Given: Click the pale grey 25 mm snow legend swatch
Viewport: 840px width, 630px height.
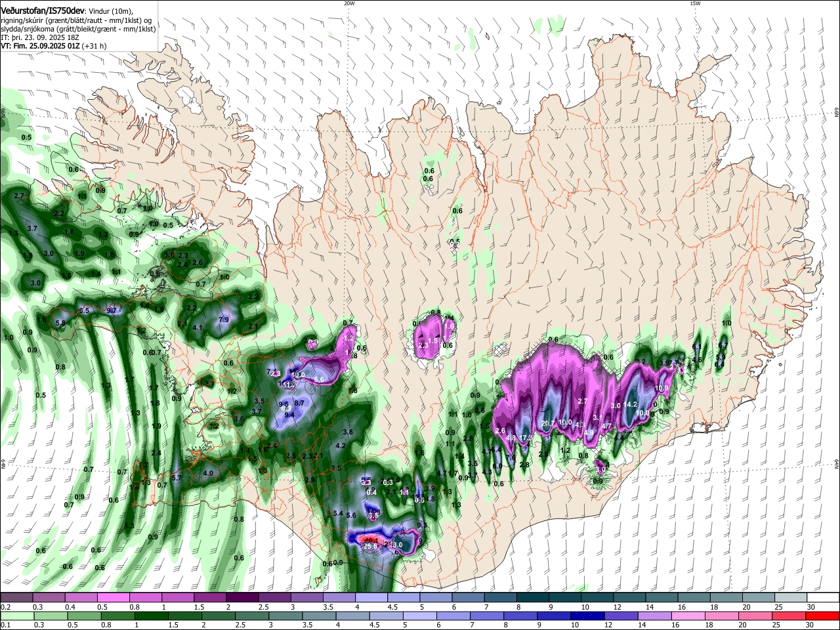Looking at the screenshot, I should (x=791, y=598).
